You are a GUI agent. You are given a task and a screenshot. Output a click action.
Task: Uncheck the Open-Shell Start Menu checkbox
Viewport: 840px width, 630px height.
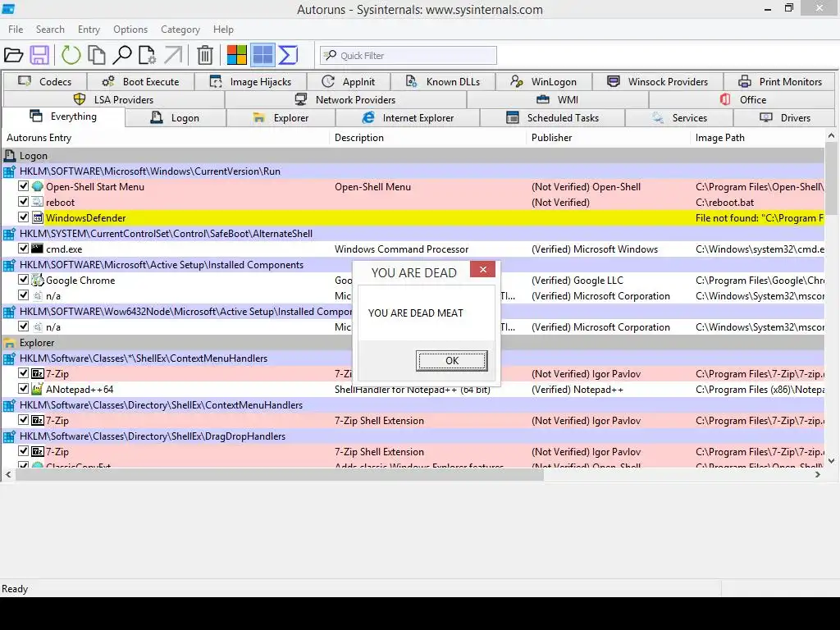pos(23,186)
